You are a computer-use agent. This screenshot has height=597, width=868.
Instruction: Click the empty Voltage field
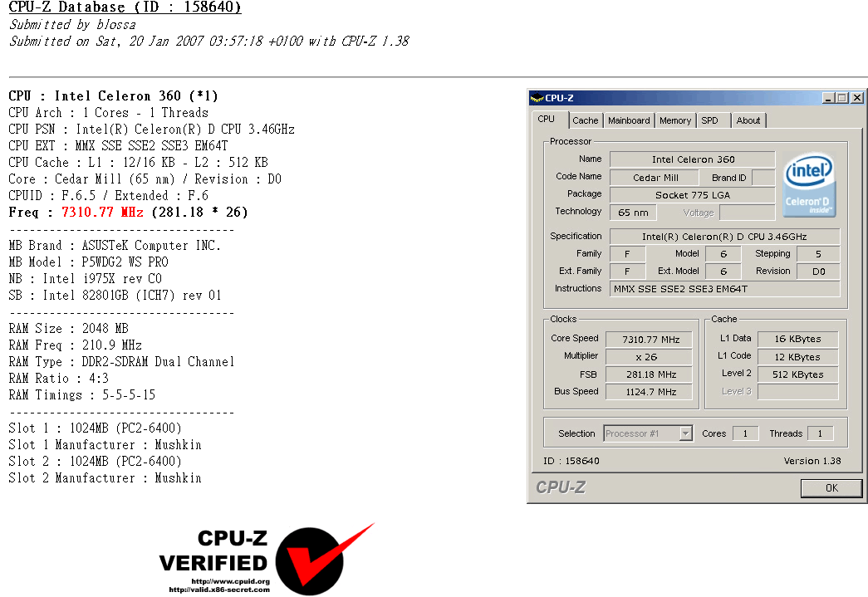click(748, 213)
